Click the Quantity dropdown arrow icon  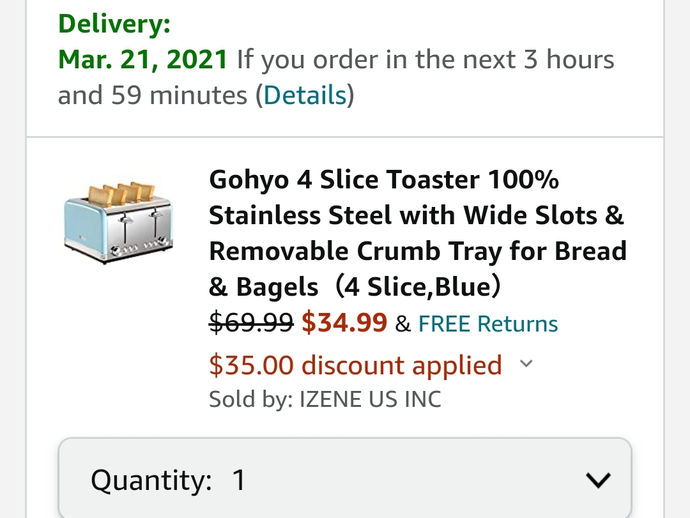(x=598, y=480)
